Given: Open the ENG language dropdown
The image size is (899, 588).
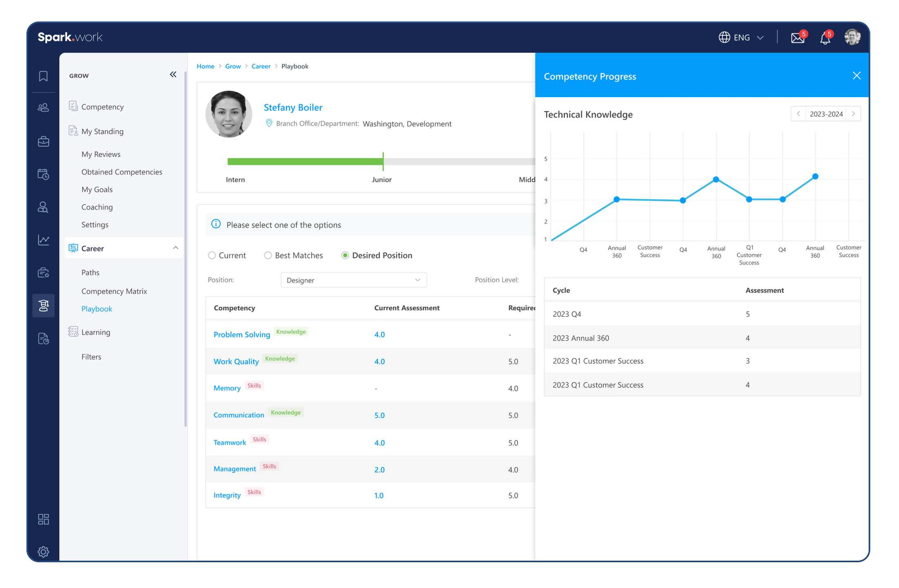Looking at the screenshot, I should 741,38.
